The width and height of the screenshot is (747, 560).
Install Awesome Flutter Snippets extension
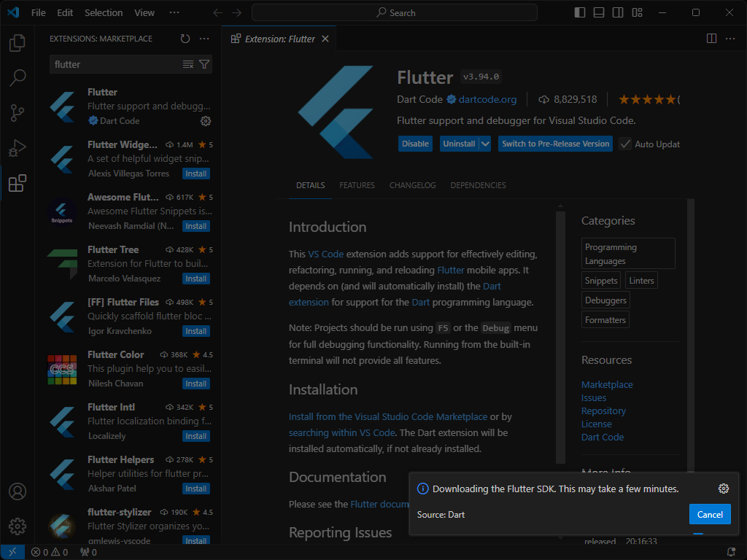tap(196, 226)
